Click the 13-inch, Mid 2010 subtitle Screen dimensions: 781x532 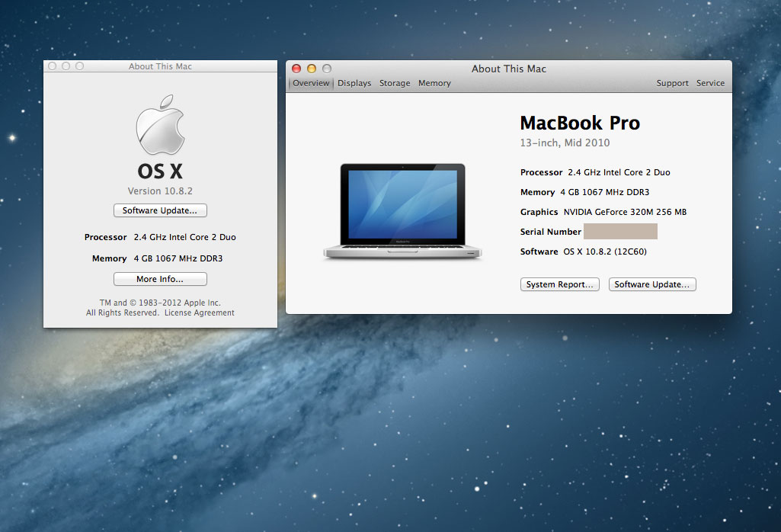[x=565, y=143]
